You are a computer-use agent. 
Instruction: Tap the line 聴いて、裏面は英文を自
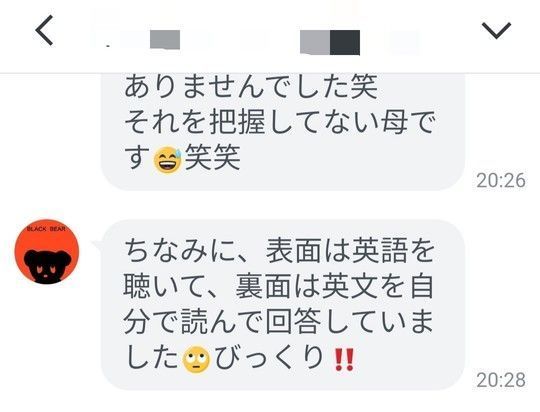click(x=278, y=287)
